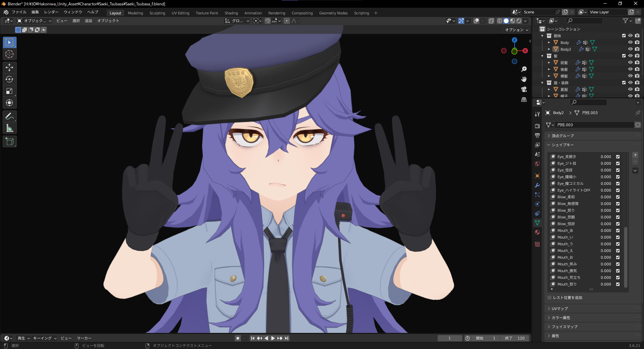Toggle camera view in viewport

coord(524,89)
